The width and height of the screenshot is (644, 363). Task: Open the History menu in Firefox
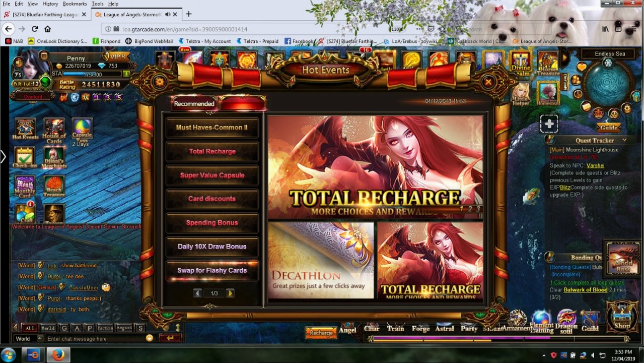click(x=50, y=4)
